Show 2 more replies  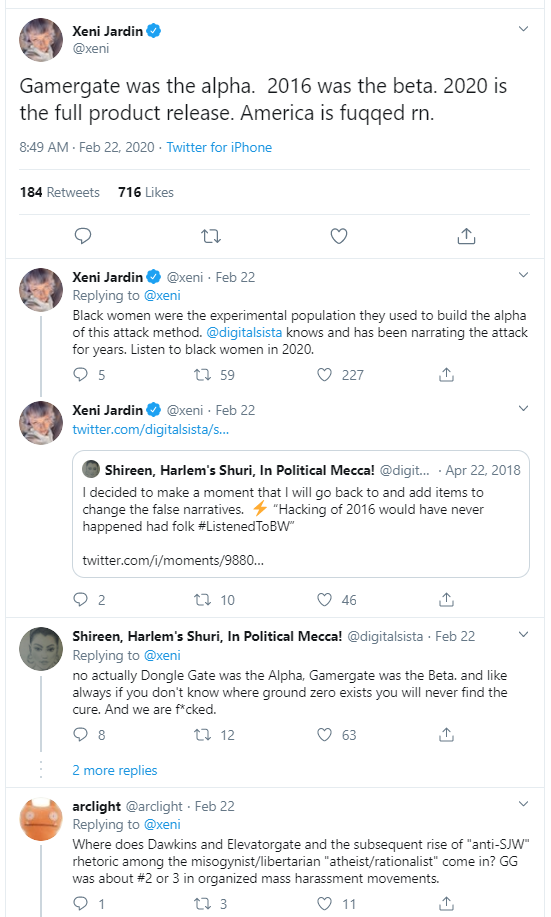coord(115,770)
